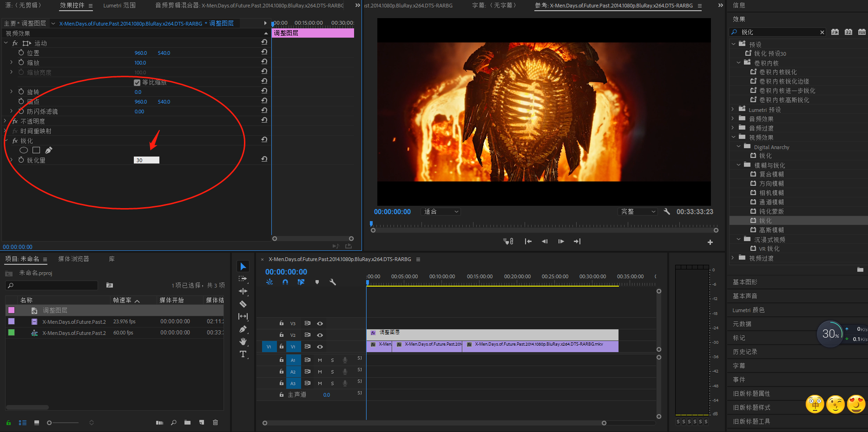Collapse 模糊与锐化 folder
Screen dimensions: 868x432
[x=738, y=165]
